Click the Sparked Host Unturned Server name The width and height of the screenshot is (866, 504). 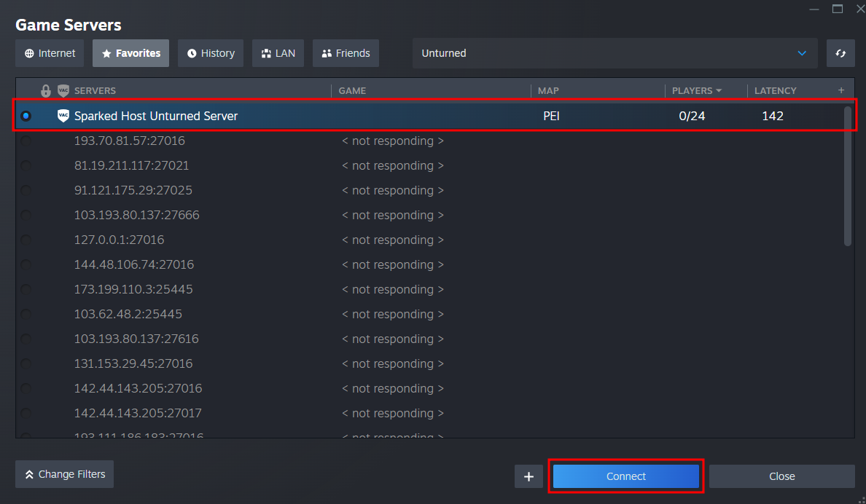coord(156,116)
